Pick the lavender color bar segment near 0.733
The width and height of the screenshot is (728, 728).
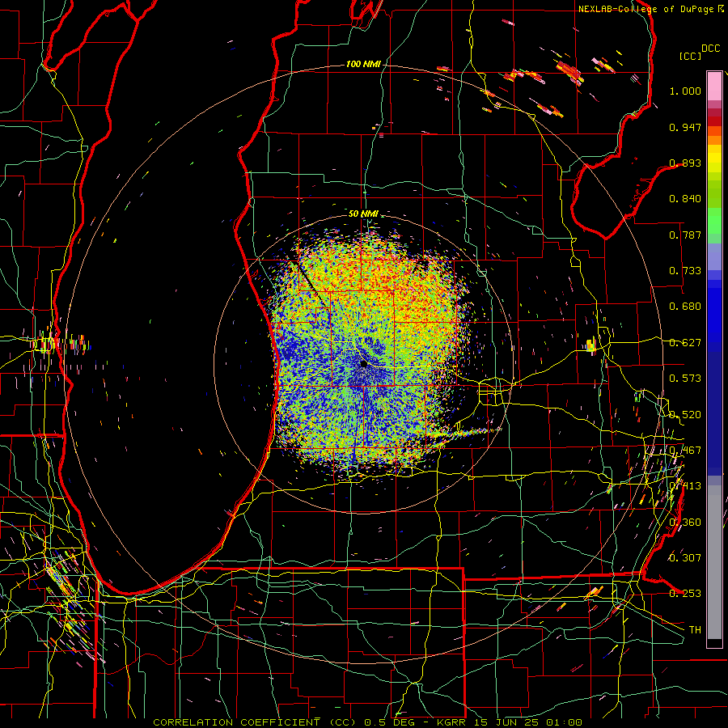(x=714, y=256)
